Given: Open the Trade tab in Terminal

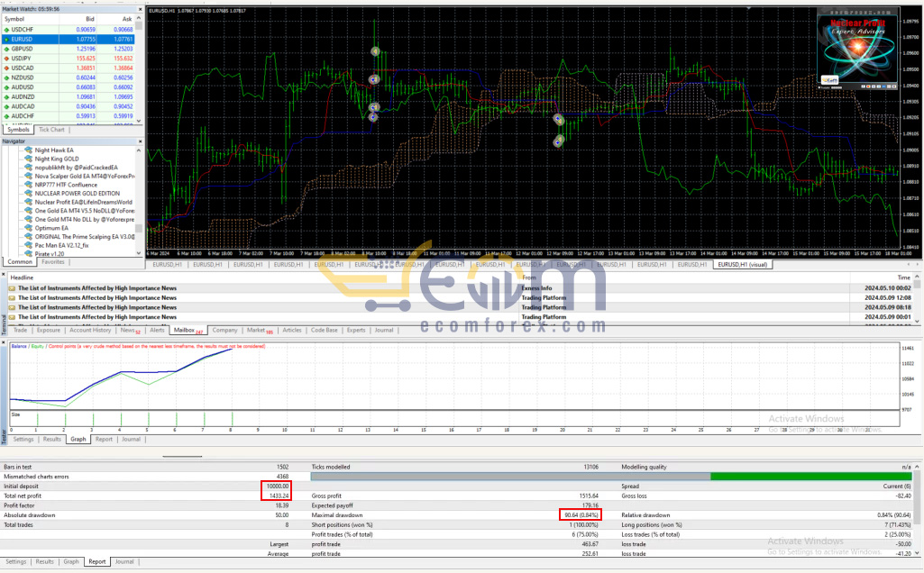Looking at the screenshot, I should 20,331.
